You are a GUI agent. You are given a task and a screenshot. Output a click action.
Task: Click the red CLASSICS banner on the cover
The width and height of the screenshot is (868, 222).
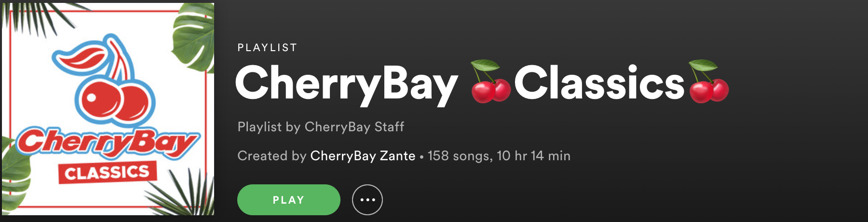pyautogui.click(x=108, y=172)
